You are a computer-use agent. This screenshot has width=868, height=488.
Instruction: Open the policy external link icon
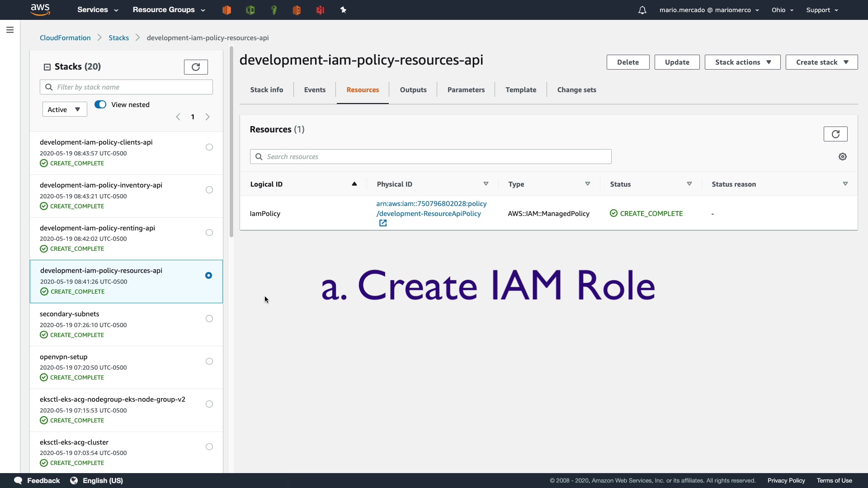tap(383, 223)
